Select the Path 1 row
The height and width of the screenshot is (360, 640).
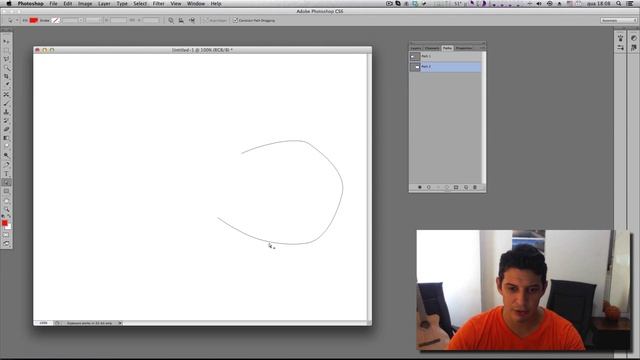[445, 56]
